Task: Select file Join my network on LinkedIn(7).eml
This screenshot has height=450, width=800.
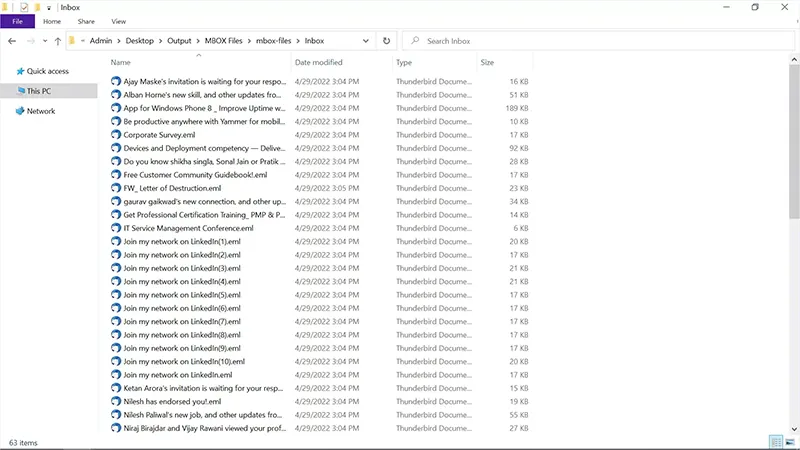Action: [x=182, y=321]
